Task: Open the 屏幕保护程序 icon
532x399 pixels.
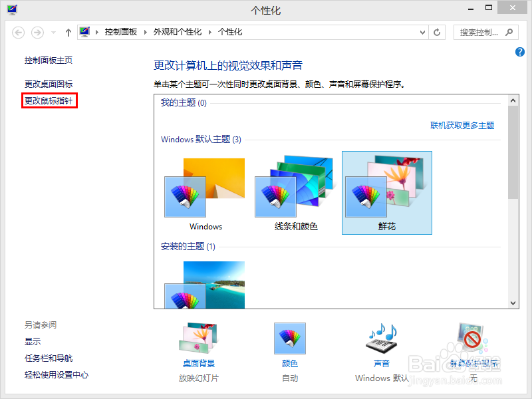Action: [472, 338]
